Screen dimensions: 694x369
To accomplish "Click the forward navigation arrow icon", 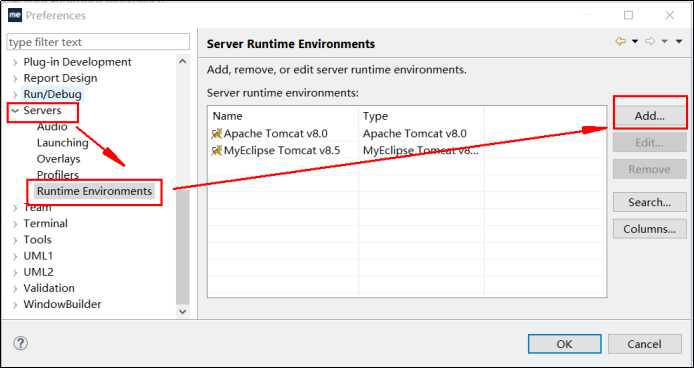I will (x=650, y=42).
